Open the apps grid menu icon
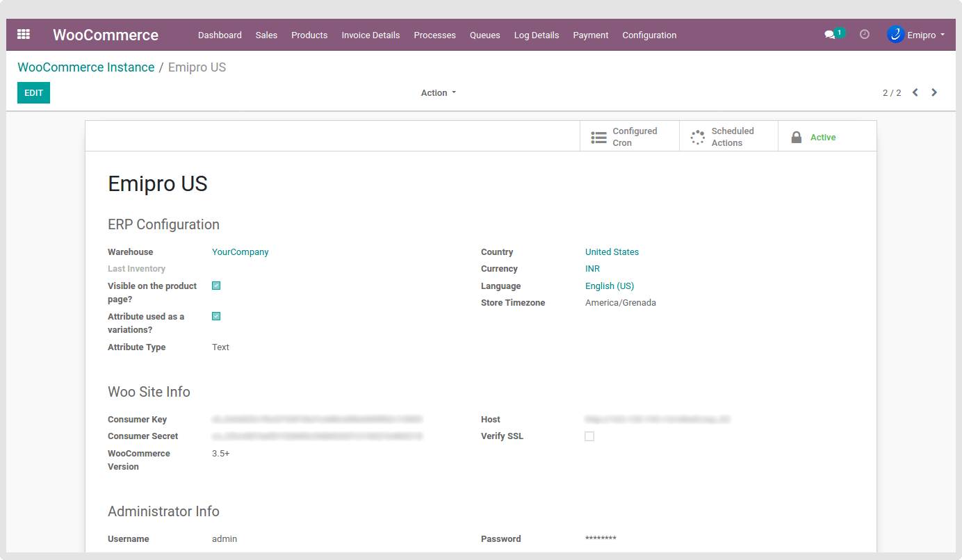This screenshot has height=560, width=962. click(x=24, y=34)
